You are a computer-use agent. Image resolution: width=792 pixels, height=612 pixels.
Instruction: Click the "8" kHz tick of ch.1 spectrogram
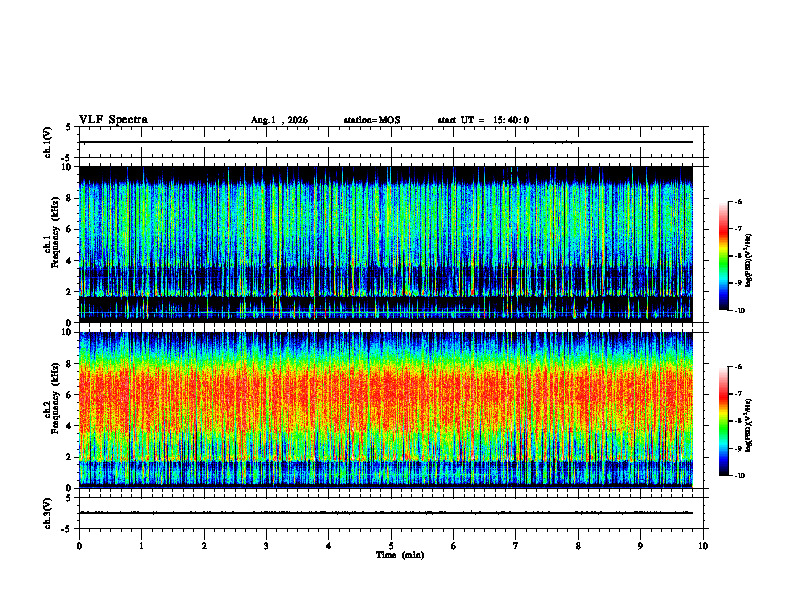[x=70, y=198]
